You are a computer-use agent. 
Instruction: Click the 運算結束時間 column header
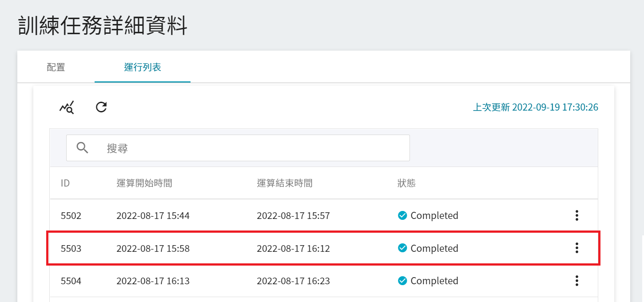(284, 183)
